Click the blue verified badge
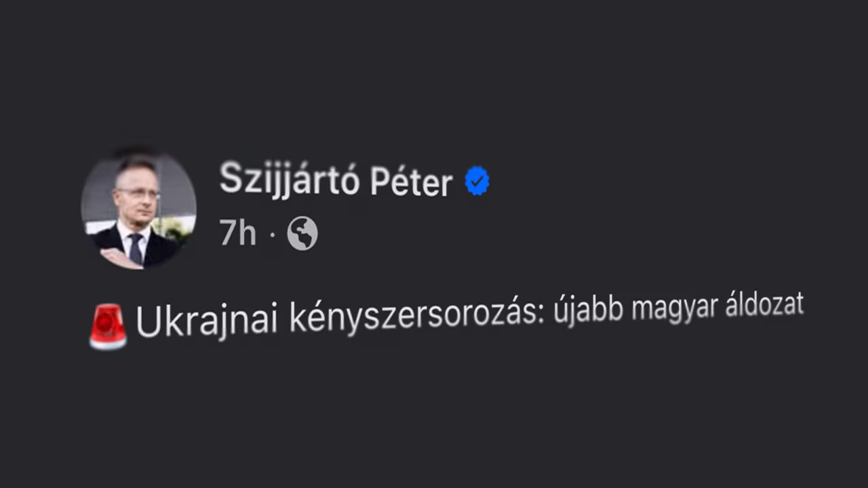Screen dimensions: 868x488 tap(477, 182)
